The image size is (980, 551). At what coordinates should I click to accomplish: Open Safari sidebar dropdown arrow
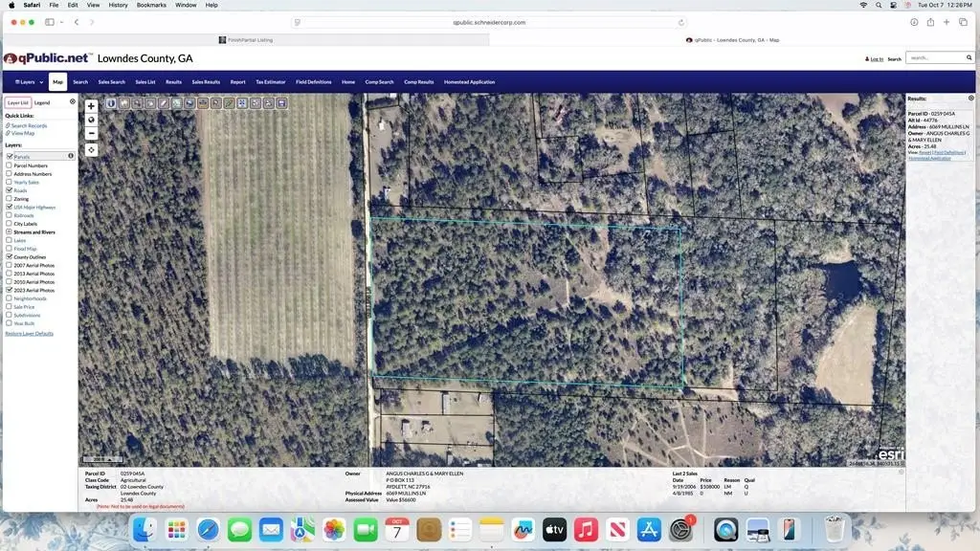[62, 22]
